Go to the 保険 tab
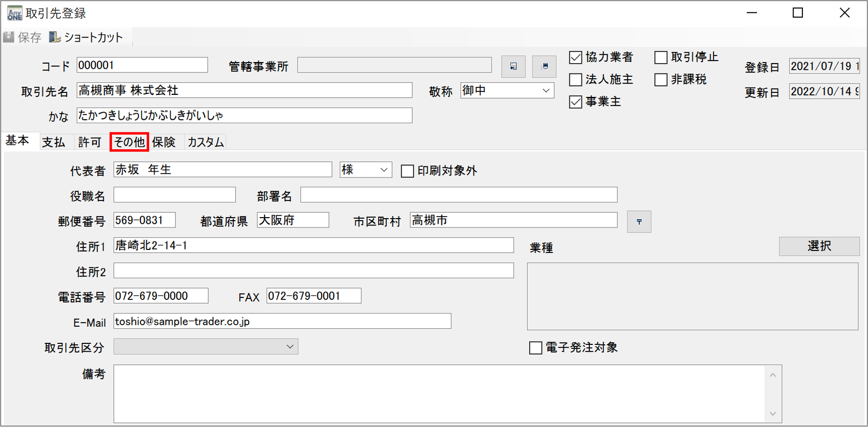Screen dimensions: 868x427 click(x=164, y=142)
